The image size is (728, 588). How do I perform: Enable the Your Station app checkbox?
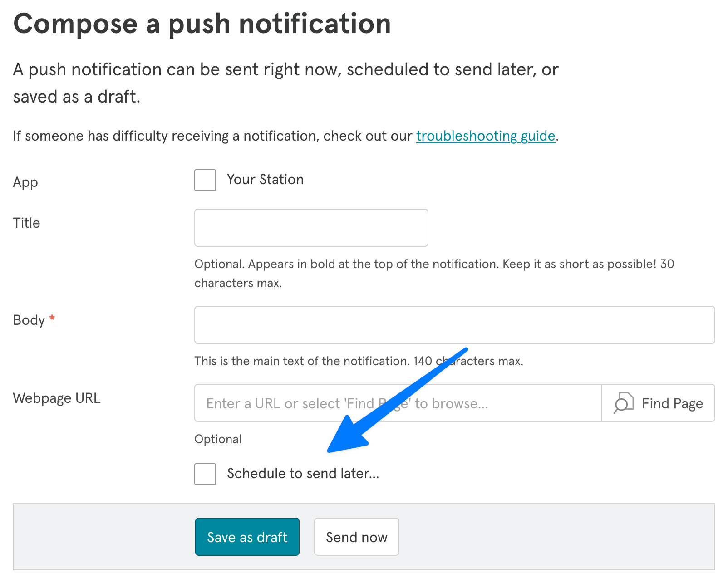205,180
